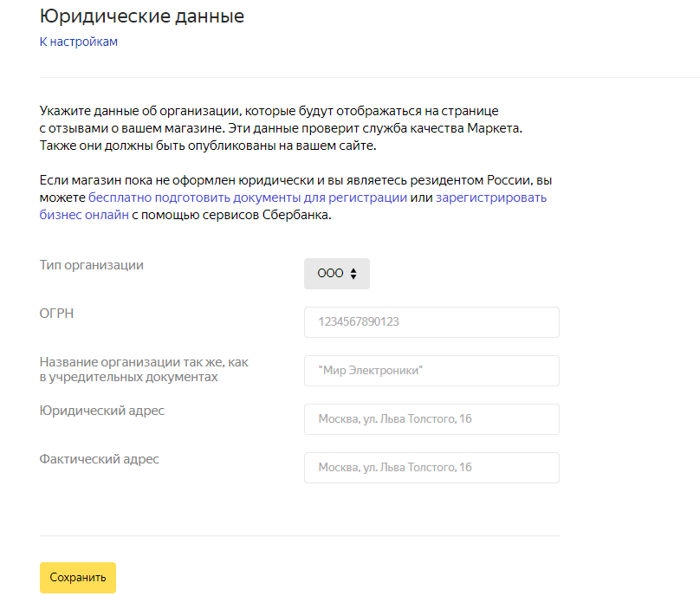Go back via the К настройкам link
The width and height of the screenshot is (700, 609).
click(78, 42)
